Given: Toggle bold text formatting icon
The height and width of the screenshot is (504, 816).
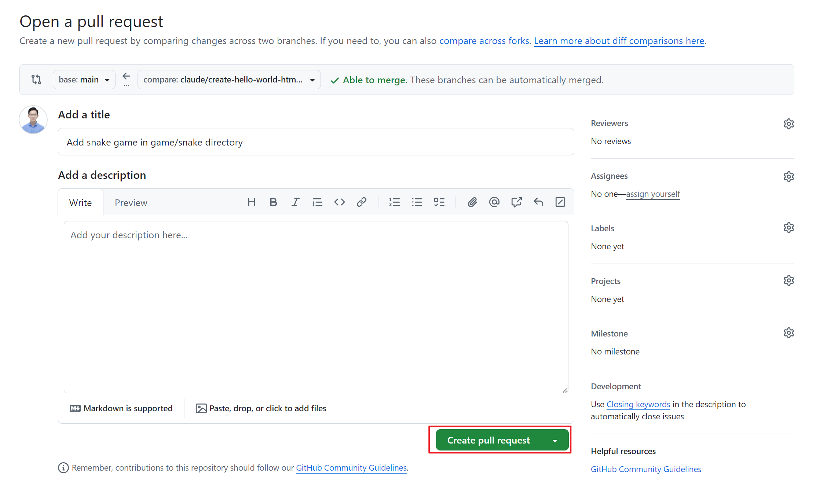Looking at the screenshot, I should (x=273, y=202).
